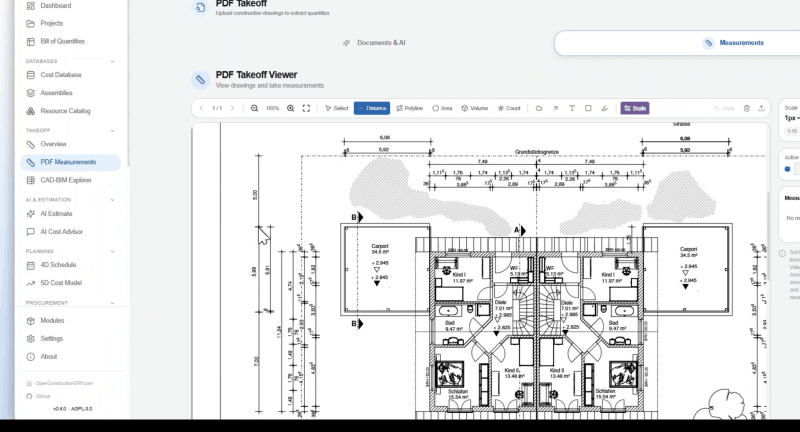This screenshot has height=432, width=800.
Task: Collapse the AI & Estimation group
Action: [x=112, y=200]
